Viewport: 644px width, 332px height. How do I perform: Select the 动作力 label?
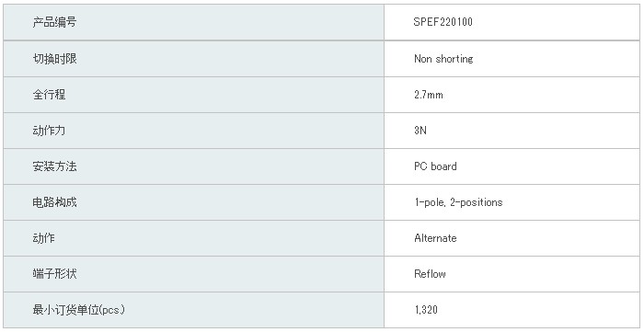(x=49, y=131)
